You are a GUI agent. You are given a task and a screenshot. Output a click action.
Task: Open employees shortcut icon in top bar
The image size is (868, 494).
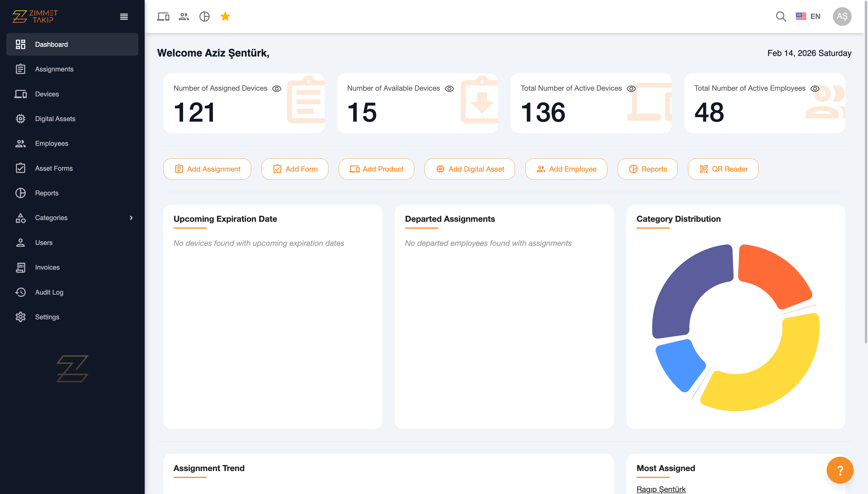coord(184,17)
